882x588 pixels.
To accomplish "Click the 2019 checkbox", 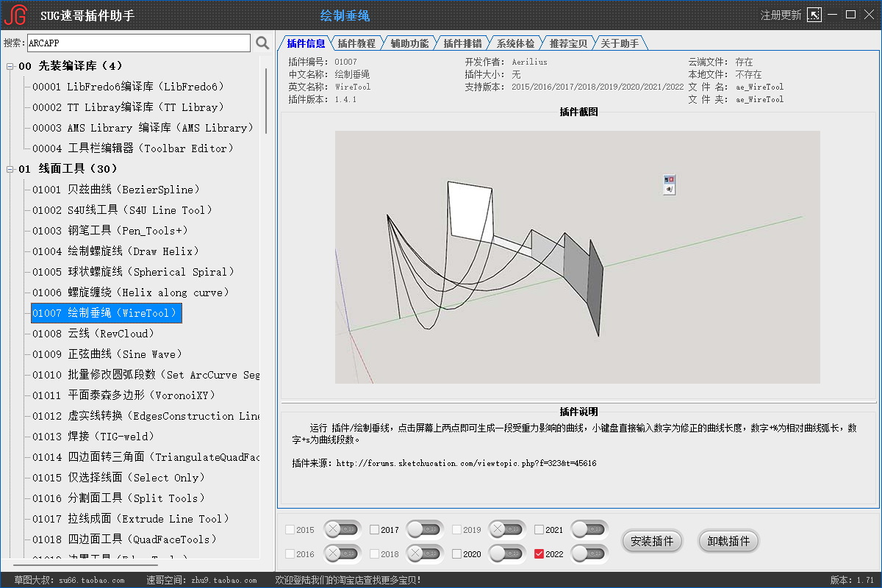I will (x=457, y=530).
